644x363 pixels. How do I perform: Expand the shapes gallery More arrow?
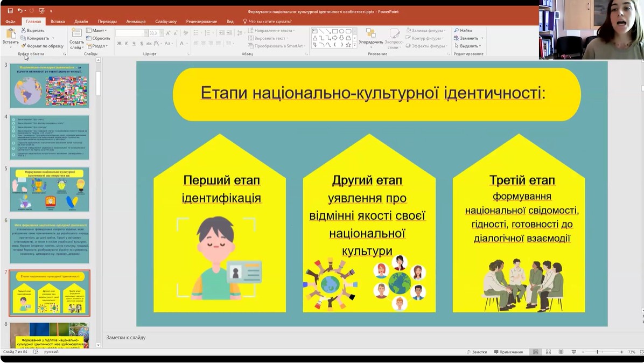(355, 45)
